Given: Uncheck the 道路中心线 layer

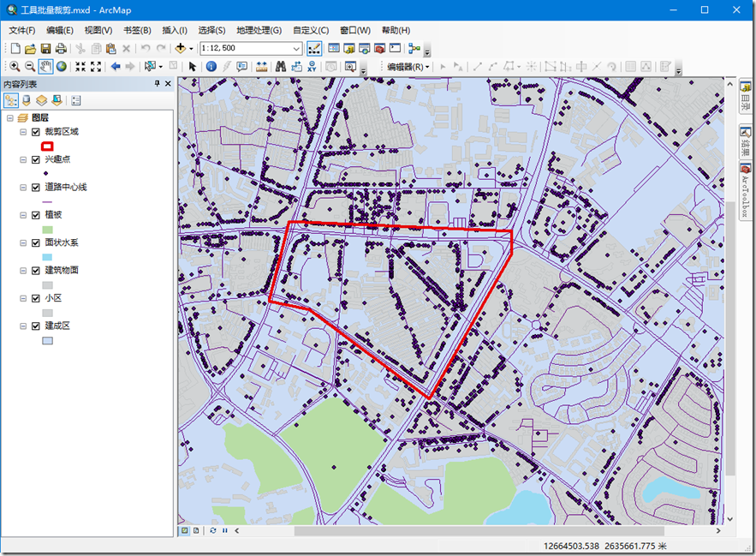Looking at the screenshot, I should (x=36, y=188).
